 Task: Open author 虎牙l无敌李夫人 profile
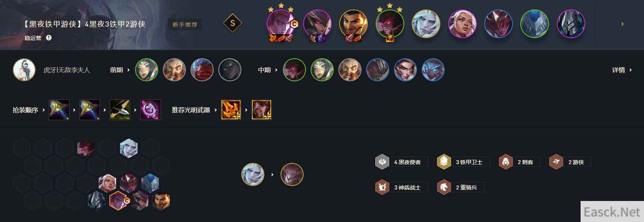67,70
